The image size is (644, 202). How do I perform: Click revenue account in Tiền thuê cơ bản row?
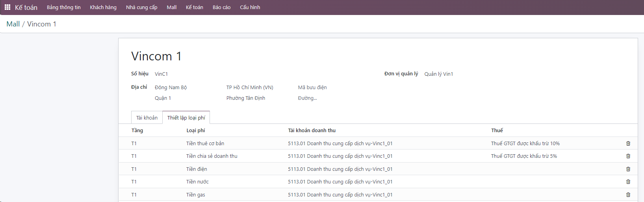(340, 143)
